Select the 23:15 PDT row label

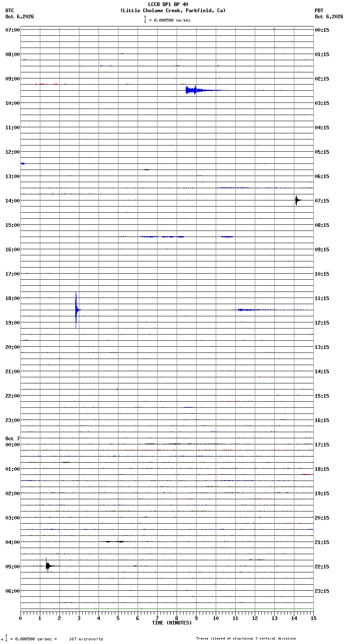(x=322, y=591)
